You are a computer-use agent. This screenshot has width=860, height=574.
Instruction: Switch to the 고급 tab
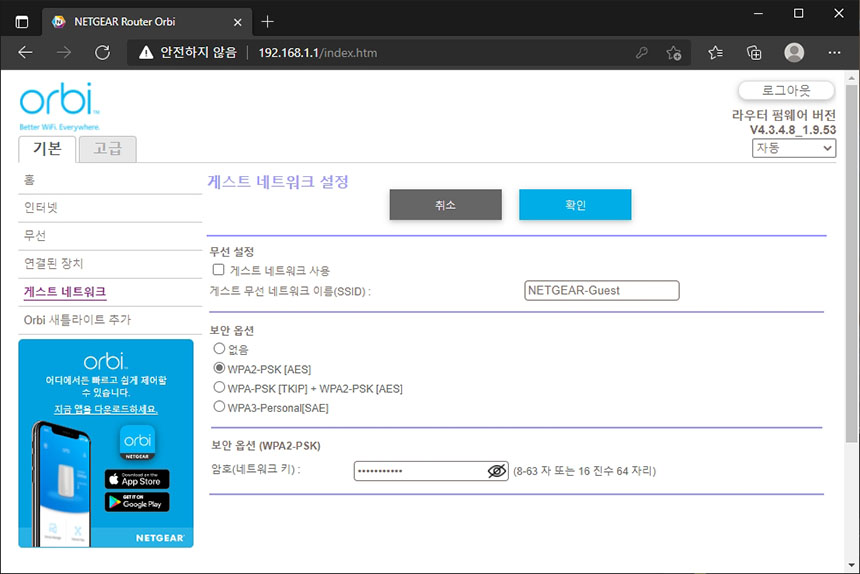[108, 149]
